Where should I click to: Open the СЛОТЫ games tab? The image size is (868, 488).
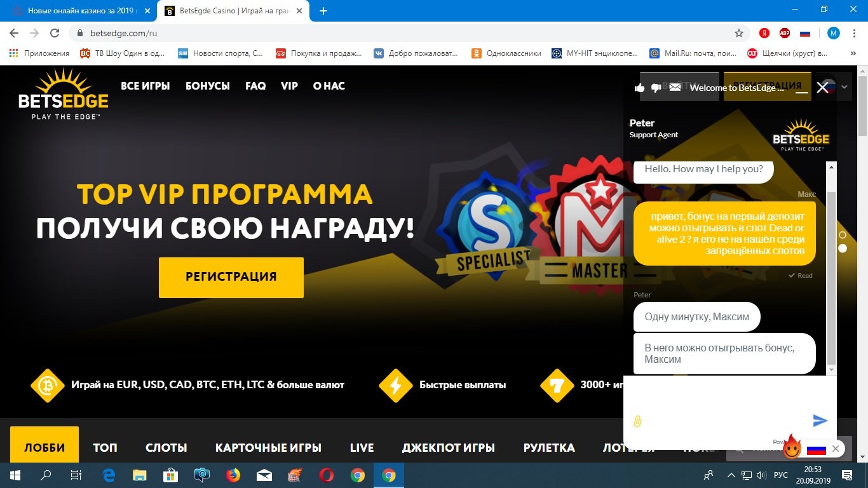(x=166, y=447)
